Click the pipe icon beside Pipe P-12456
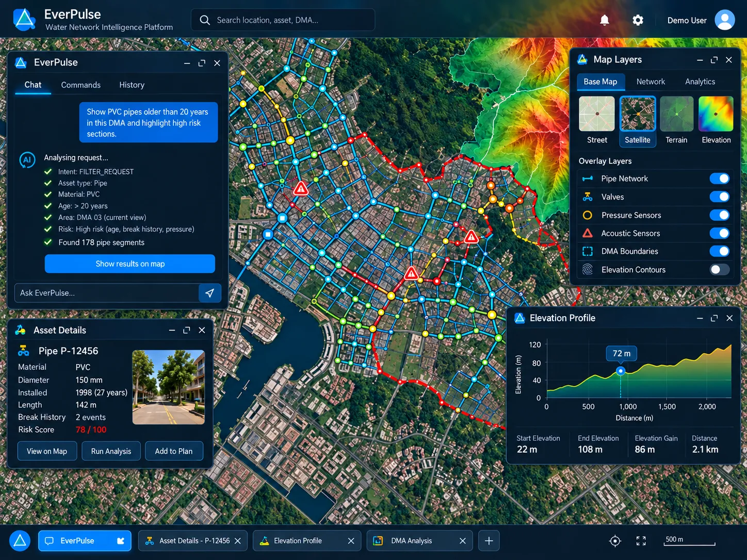 point(24,351)
